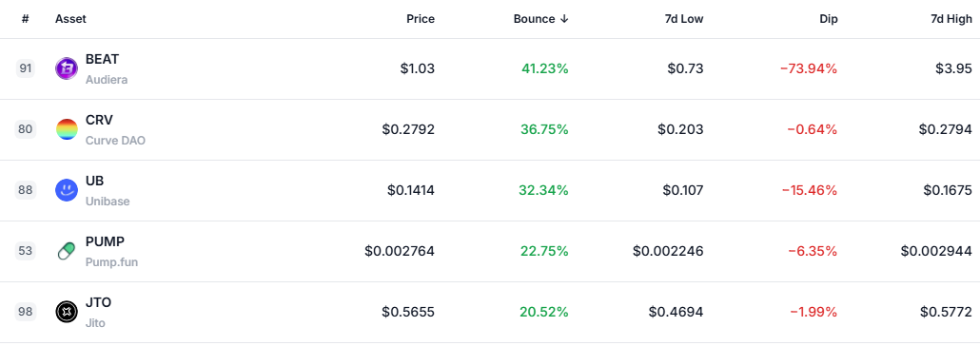This screenshot has height=346, width=980.
Task: Click the Dip column header
Action: [828, 19]
